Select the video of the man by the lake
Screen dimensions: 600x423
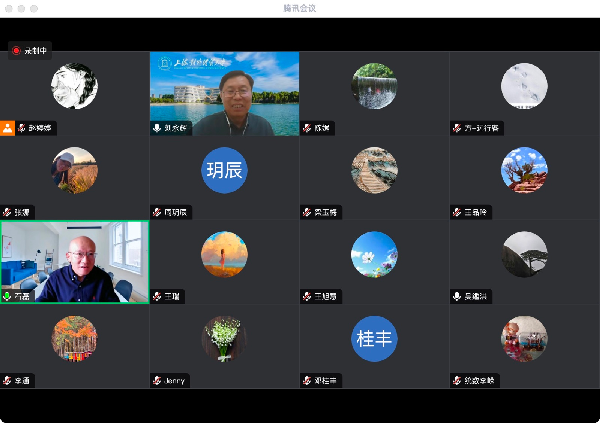point(224,93)
